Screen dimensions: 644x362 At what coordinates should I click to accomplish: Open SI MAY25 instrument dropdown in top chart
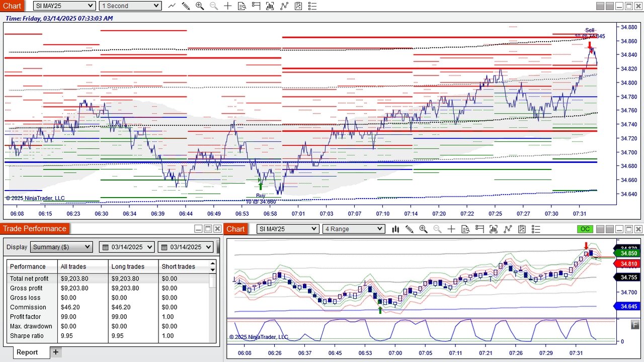(x=64, y=6)
